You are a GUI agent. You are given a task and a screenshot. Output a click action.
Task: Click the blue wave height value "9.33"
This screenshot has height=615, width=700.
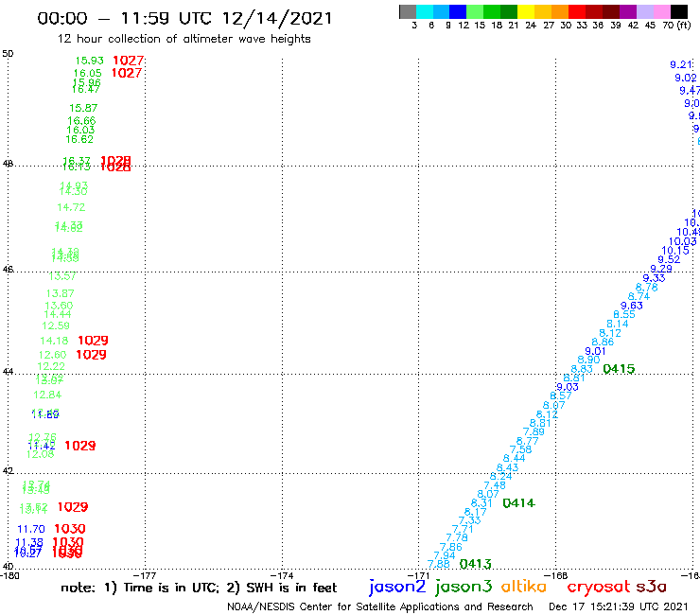(x=654, y=278)
